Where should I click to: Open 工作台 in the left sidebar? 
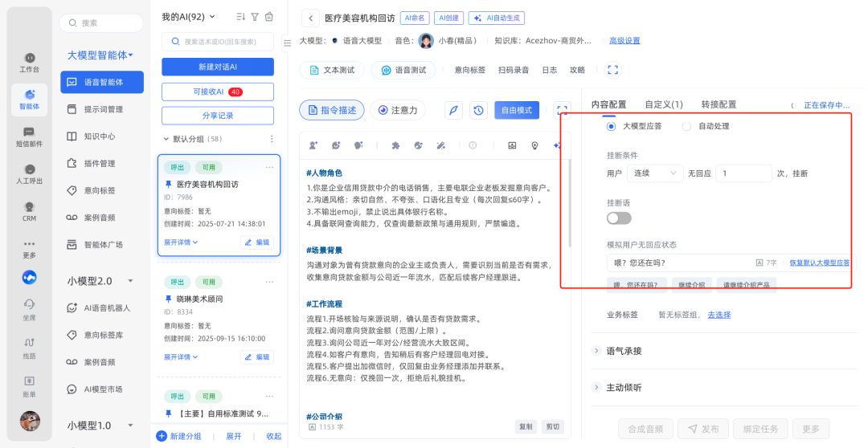coord(29,63)
